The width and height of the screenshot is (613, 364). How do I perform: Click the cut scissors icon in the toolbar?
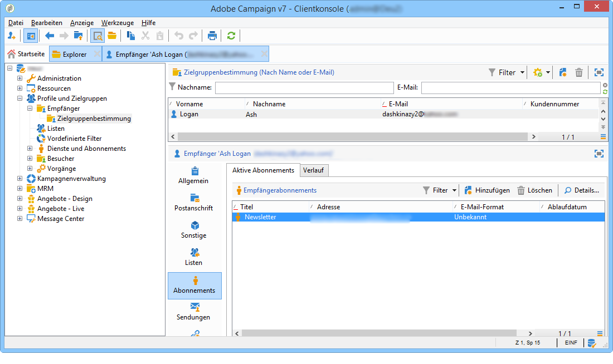(145, 36)
